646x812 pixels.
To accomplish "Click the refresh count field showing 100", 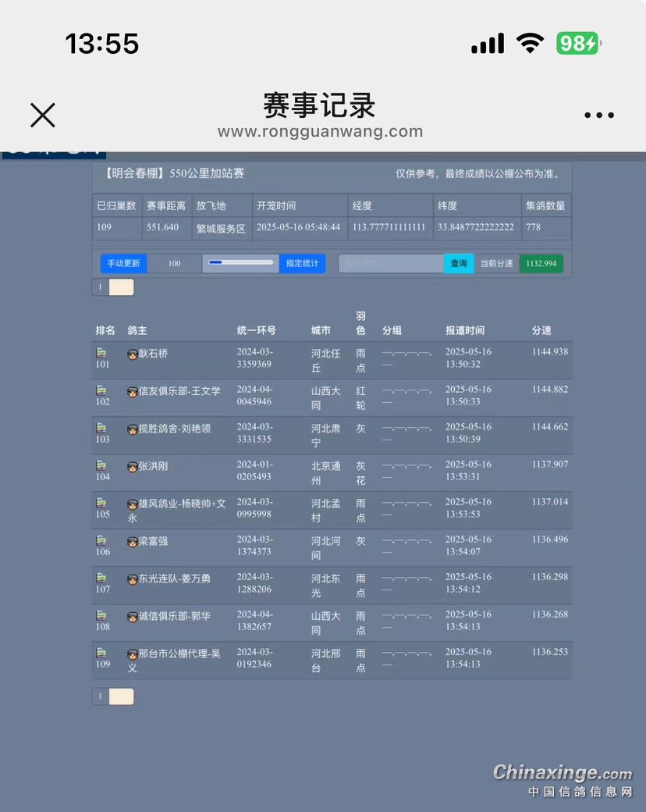I will coord(174,264).
